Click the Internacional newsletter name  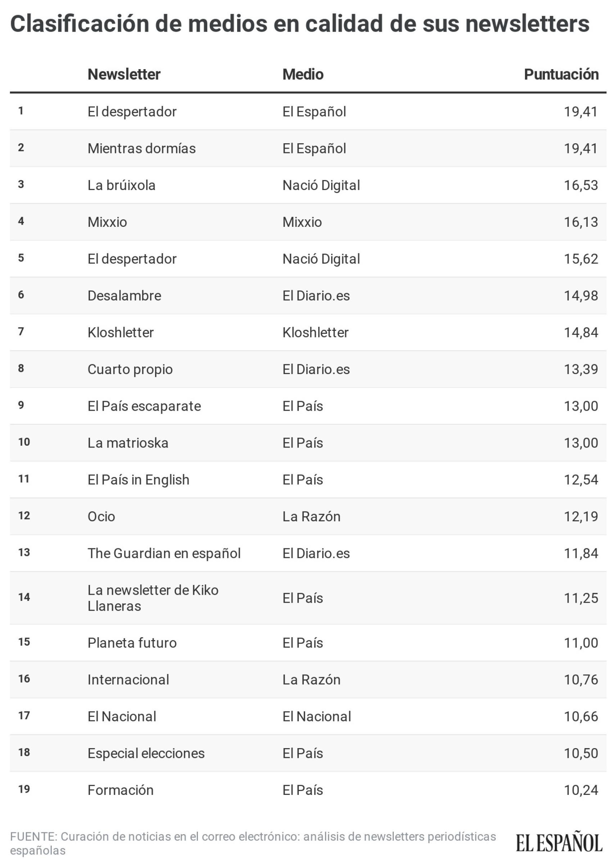pyautogui.click(x=128, y=680)
